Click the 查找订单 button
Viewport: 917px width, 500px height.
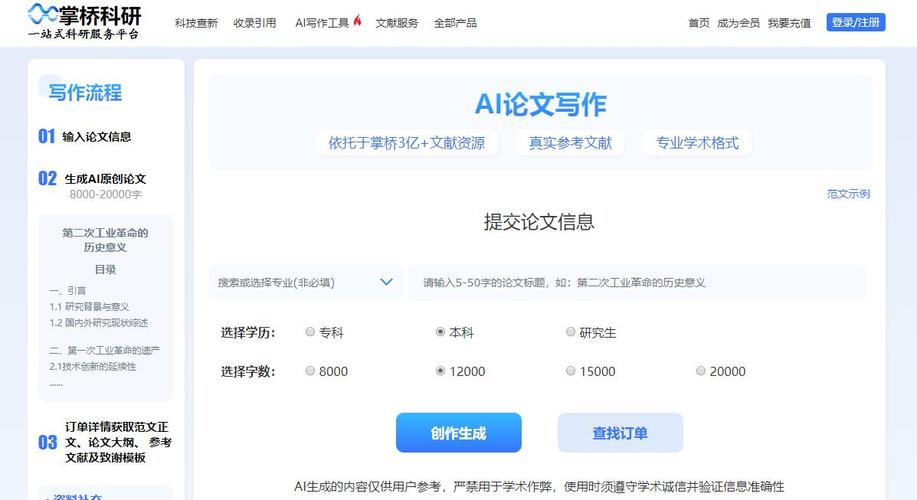620,433
